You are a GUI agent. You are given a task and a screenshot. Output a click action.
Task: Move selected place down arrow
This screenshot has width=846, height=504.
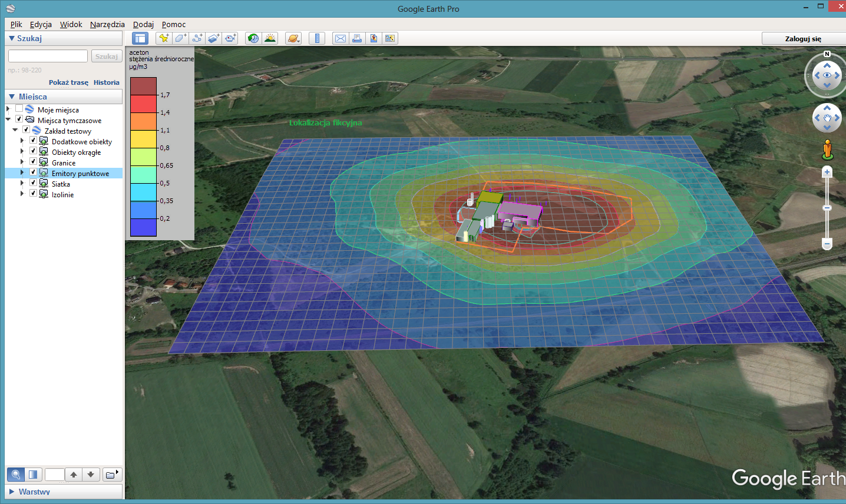91,474
